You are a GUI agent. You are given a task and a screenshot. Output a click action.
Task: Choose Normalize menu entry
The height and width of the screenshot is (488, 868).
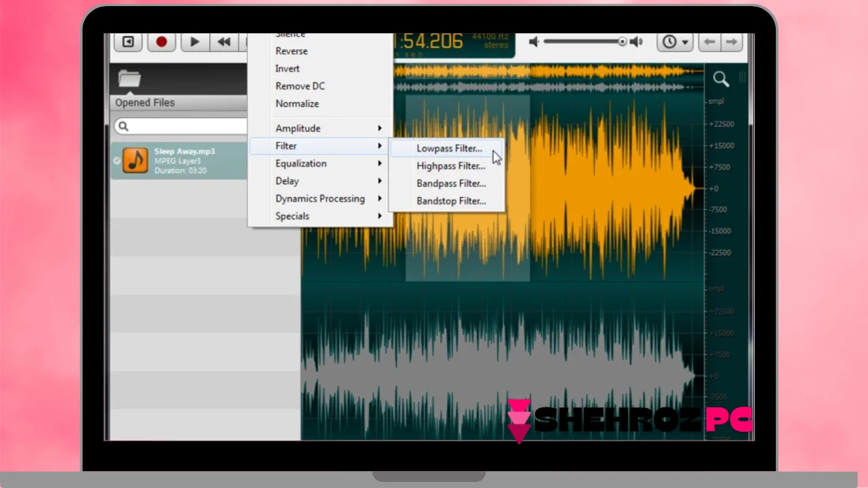click(x=297, y=104)
